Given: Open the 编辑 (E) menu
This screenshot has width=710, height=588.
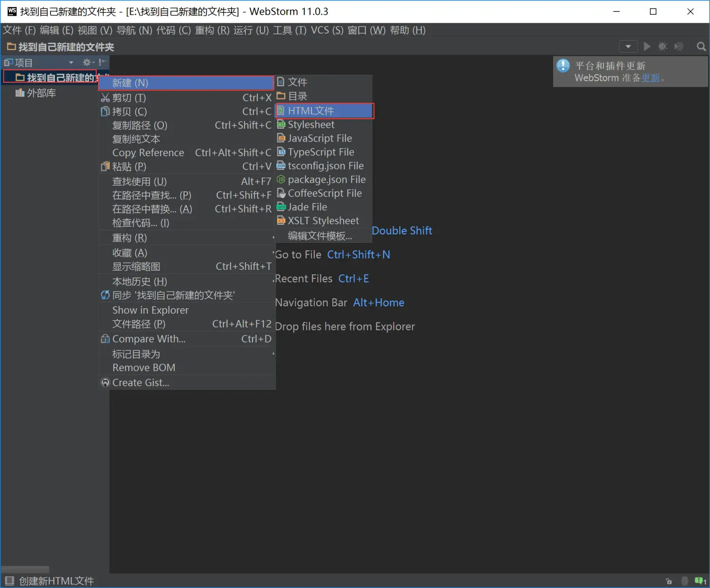Looking at the screenshot, I should tap(57, 30).
